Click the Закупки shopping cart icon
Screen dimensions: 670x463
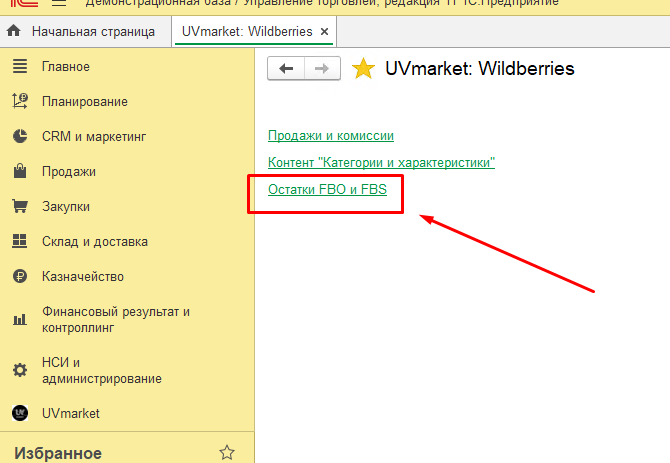[20, 206]
